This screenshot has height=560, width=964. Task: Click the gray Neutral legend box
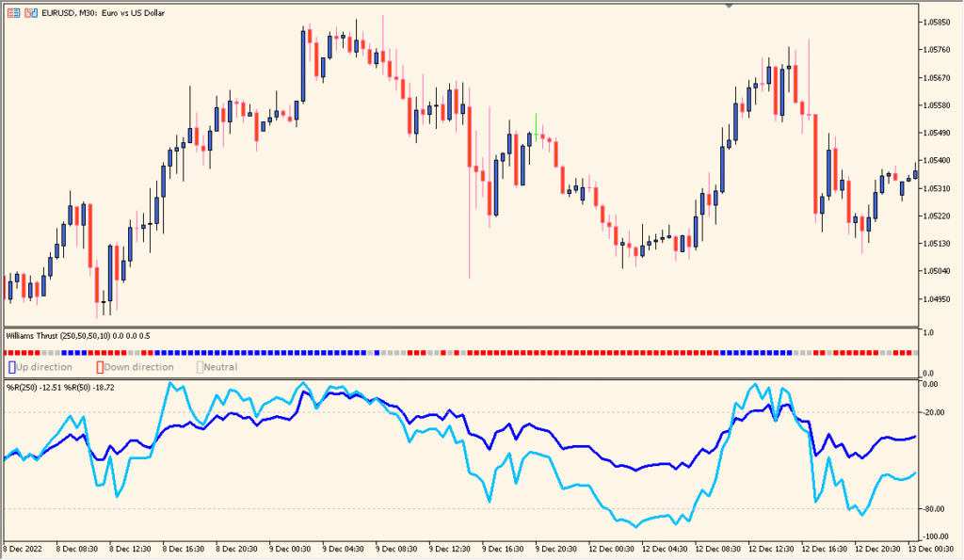(x=200, y=368)
